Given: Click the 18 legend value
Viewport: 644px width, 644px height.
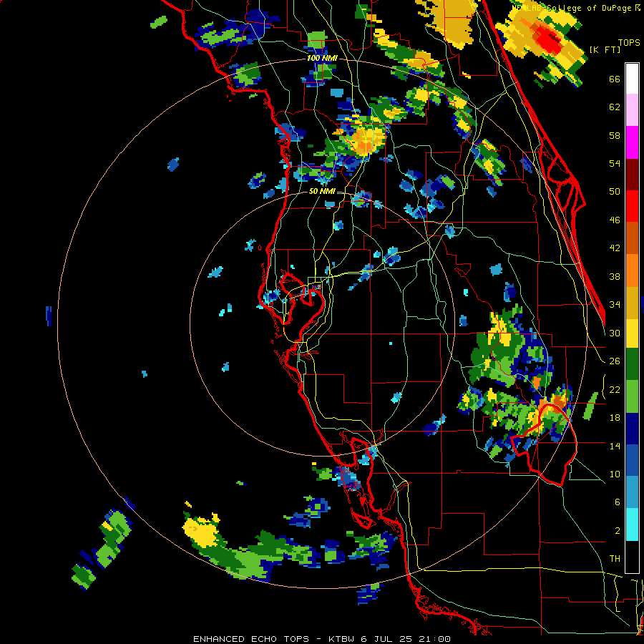Looking at the screenshot, I should (x=615, y=418).
